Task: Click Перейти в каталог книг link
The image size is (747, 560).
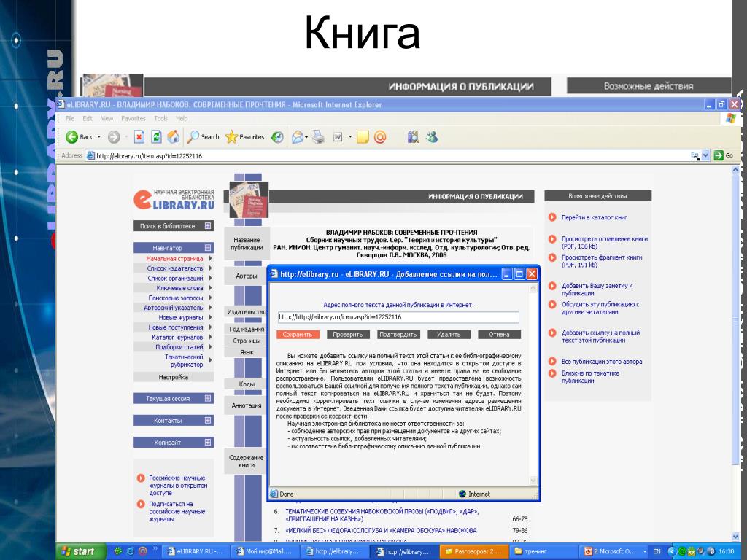Action: pyautogui.click(x=594, y=217)
